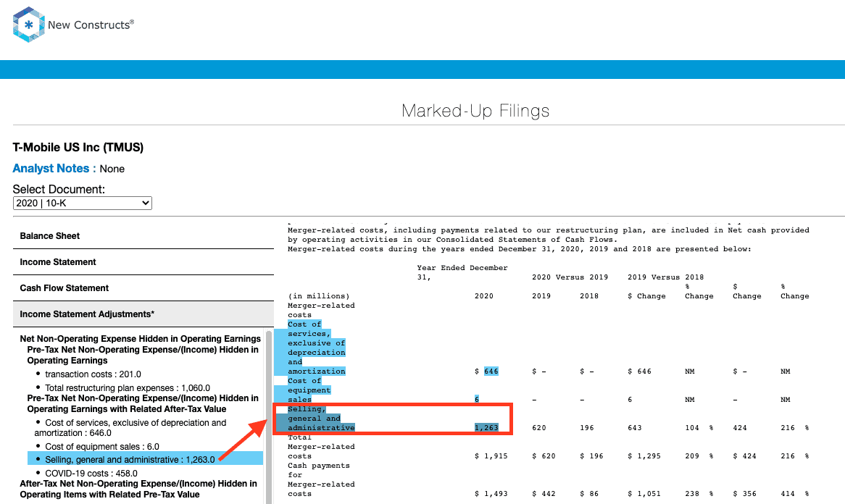The height and width of the screenshot is (504, 845).
Task: Click the 209 % change value
Action: click(699, 456)
